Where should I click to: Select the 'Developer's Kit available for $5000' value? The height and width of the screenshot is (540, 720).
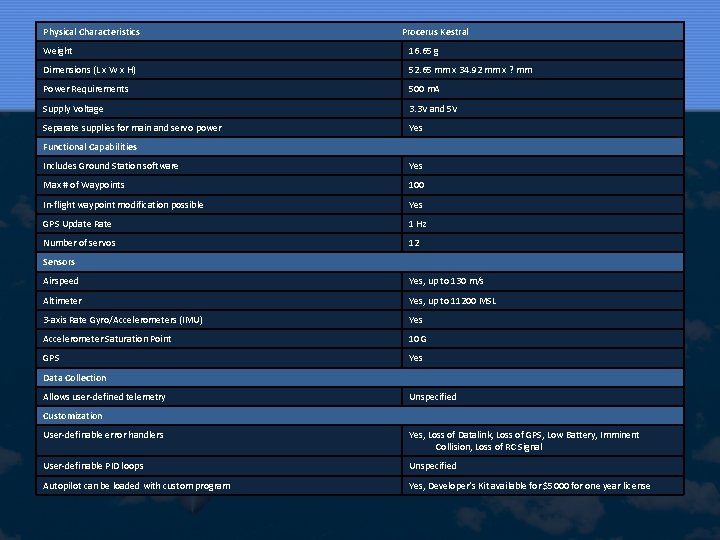529,486
